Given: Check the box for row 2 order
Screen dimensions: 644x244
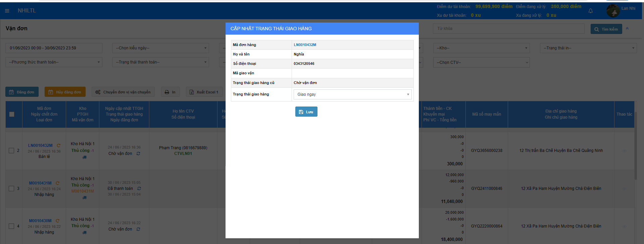Looking at the screenshot, I should click(11, 151).
